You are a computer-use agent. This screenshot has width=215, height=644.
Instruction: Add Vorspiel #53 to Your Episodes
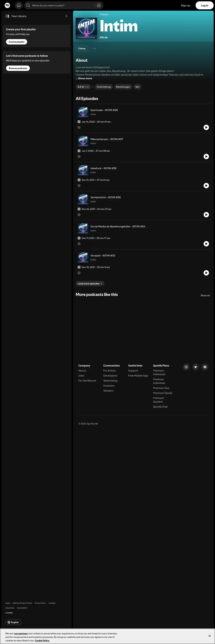tap(79, 273)
